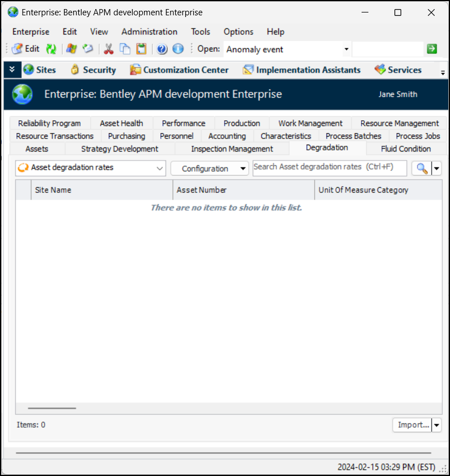Click the title bar globe icon
Screen dimensions: 450x476
pos(13,12)
